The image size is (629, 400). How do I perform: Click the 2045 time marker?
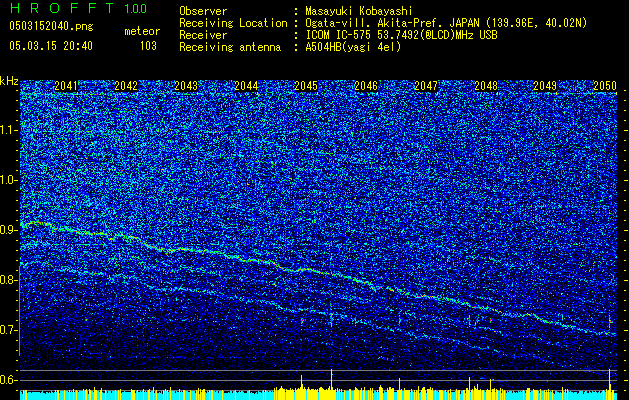(306, 86)
